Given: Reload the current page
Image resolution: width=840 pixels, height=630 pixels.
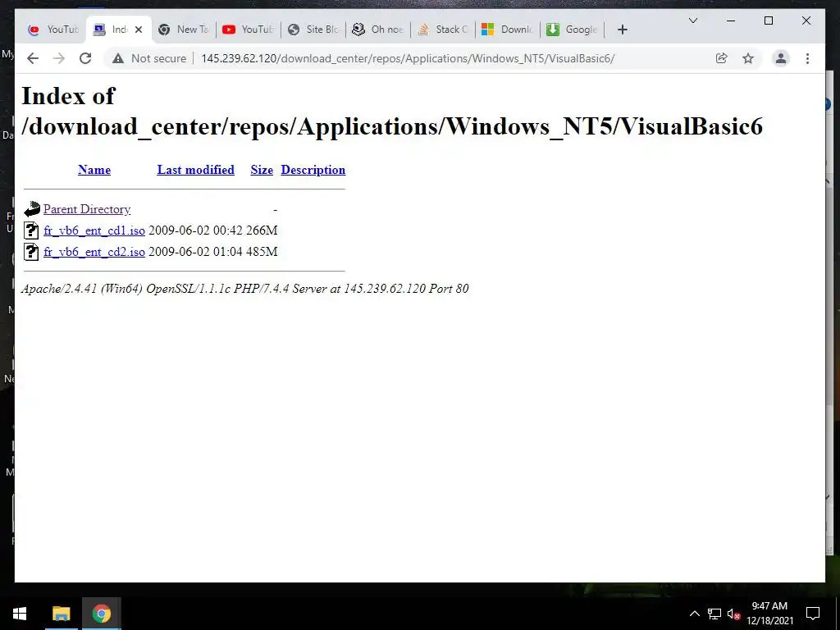Looking at the screenshot, I should coord(85,58).
